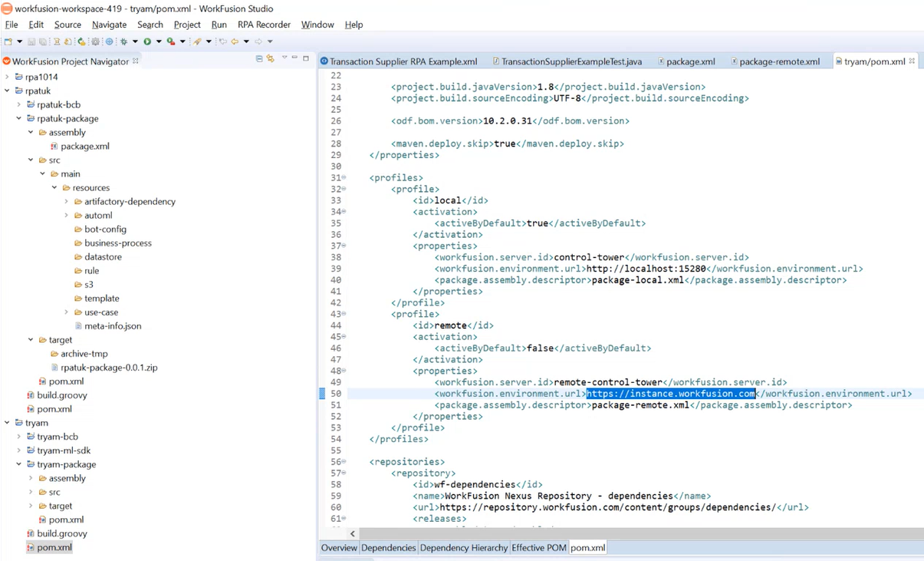Click the New wizard toolbar icon
The width and height of the screenshot is (924, 561).
coord(8,41)
